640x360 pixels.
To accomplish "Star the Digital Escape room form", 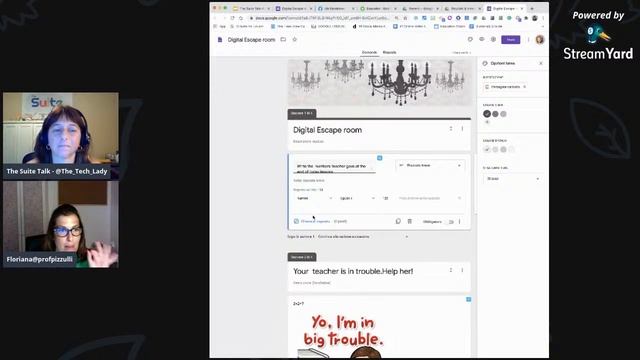I will [294, 40].
